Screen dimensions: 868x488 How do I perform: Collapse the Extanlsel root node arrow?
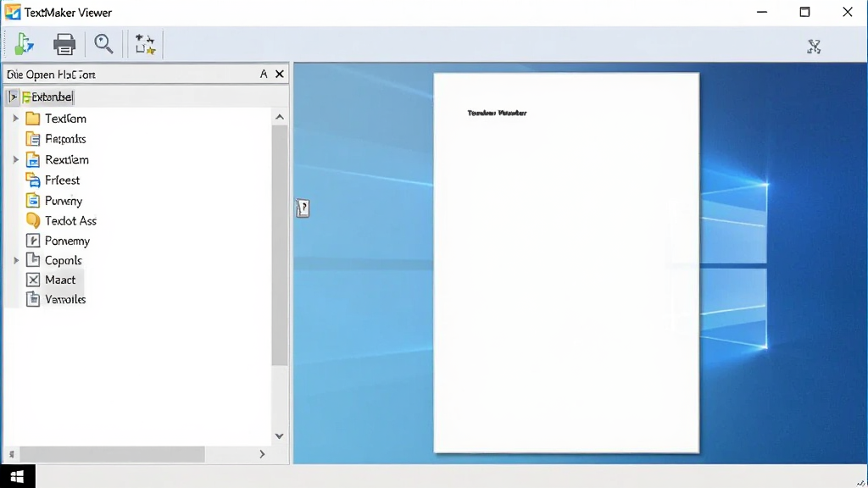(13, 97)
